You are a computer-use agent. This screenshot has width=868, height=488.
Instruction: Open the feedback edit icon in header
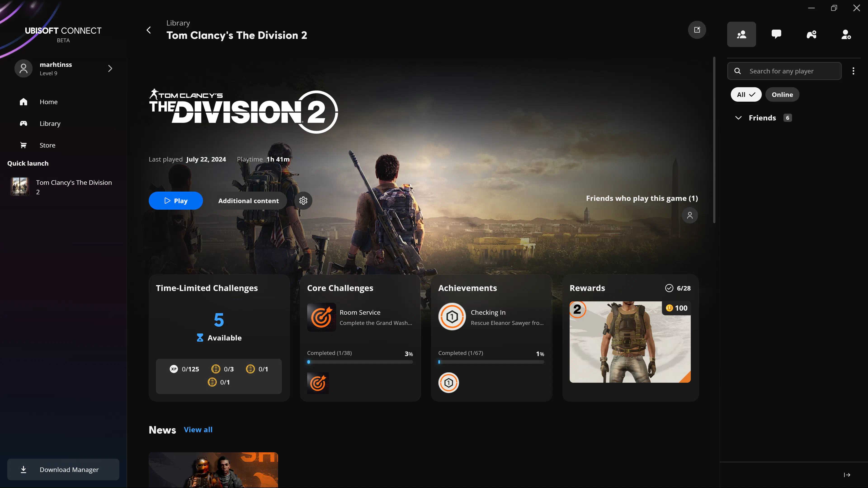click(x=697, y=30)
